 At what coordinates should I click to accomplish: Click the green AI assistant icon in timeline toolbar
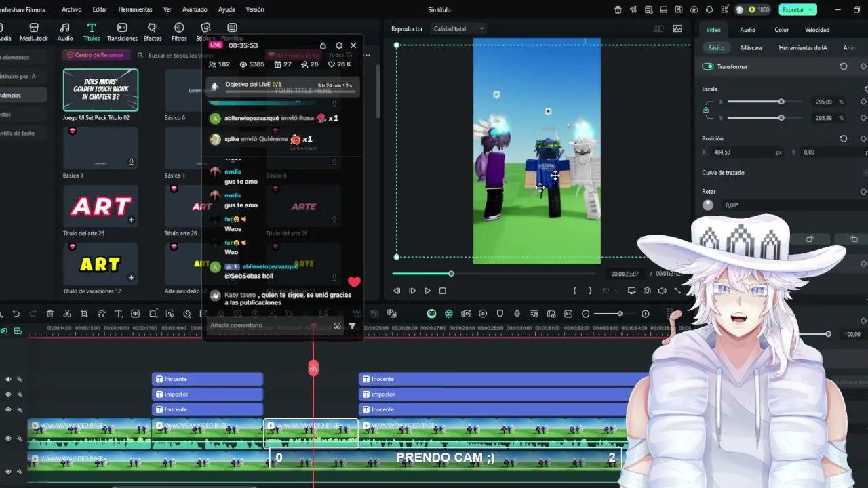431,314
